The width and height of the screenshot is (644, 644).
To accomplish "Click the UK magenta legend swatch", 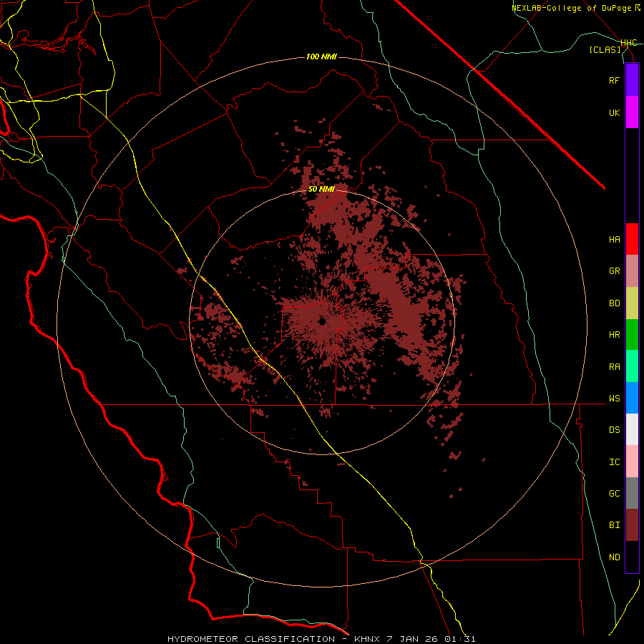I will [632, 112].
